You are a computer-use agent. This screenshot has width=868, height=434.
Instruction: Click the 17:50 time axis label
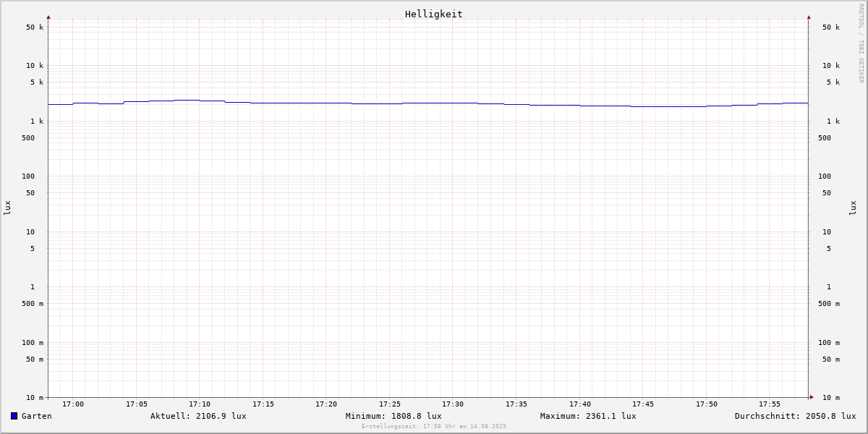(x=707, y=404)
